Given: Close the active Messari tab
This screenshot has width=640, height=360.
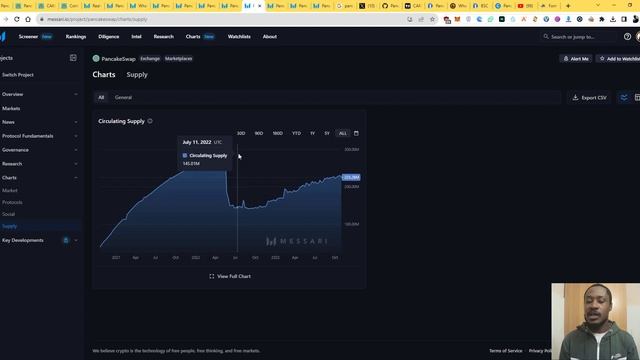Looking at the screenshot, I should pyautogui.click(x=260, y=6).
